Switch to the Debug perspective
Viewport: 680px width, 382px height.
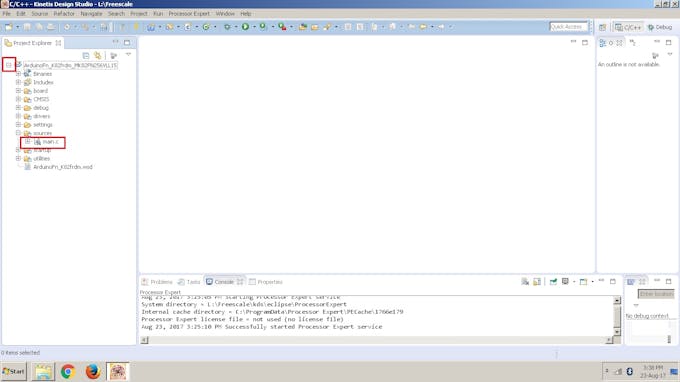click(660, 27)
